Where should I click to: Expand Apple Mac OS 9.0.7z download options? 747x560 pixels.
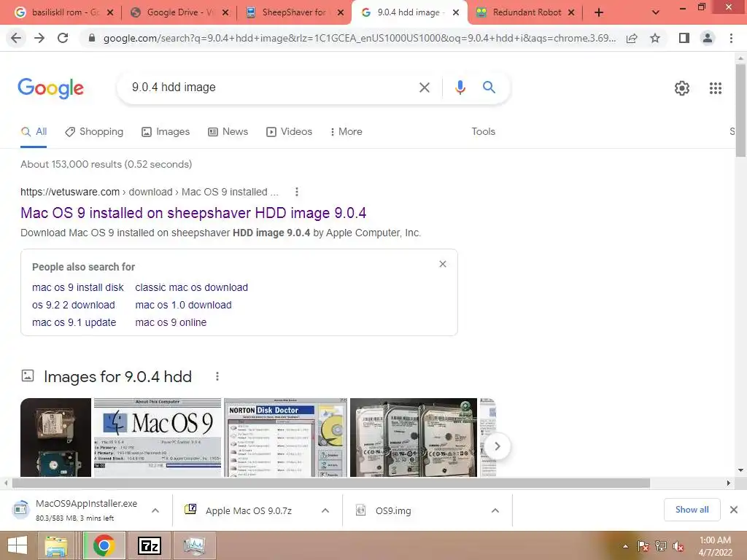point(325,510)
